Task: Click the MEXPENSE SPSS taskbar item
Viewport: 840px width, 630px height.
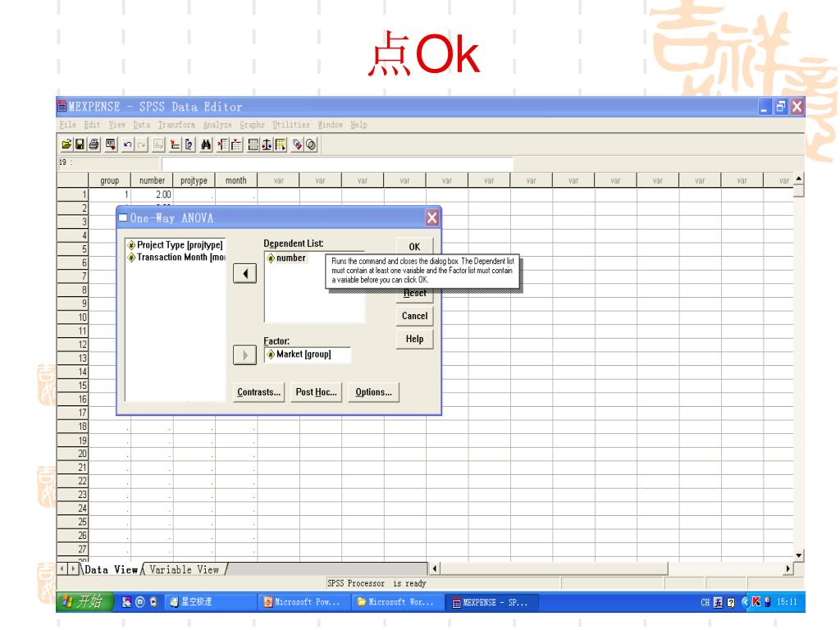Action: (x=491, y=602)
